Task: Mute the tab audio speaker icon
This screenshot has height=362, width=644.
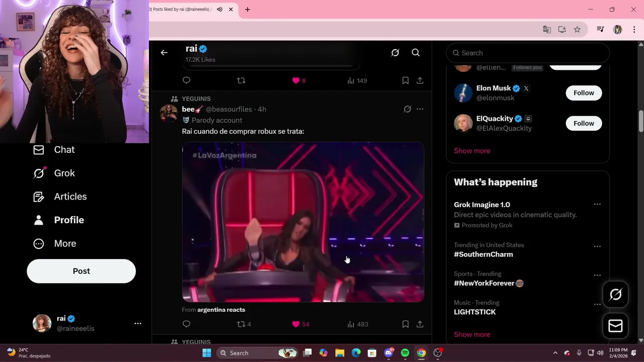Action: pyautogui.click(x=219, y=10)
